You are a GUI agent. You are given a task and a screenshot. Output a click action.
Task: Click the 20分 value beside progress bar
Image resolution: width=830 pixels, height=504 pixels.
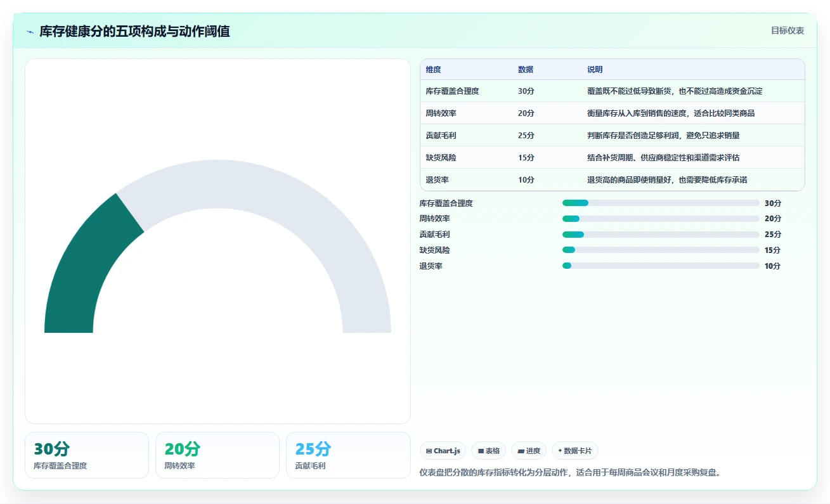773,219
